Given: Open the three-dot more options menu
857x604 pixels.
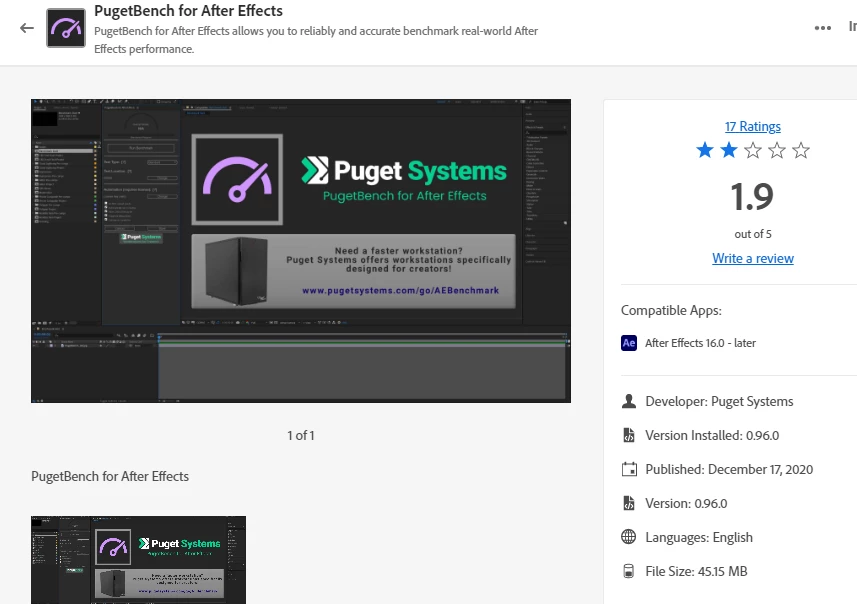Looking at the screenshot, I should (x=823, y=28).
